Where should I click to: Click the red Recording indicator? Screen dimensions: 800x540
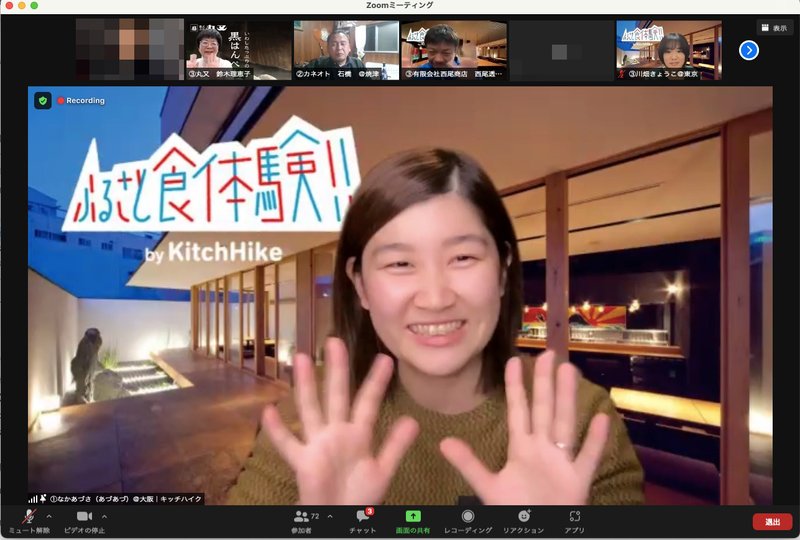[x=81, y=101]
